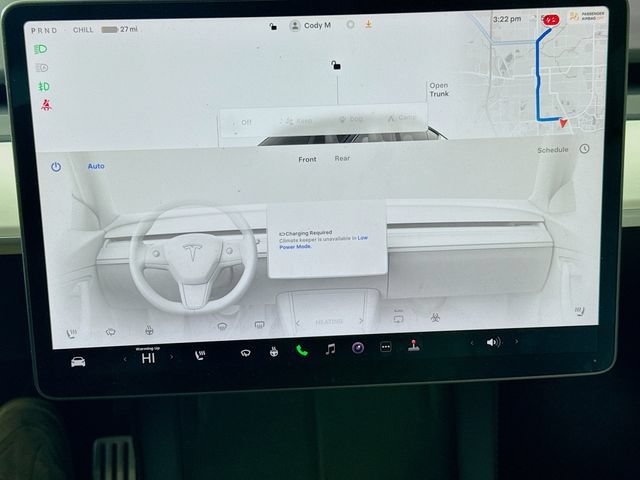640x480 pixels.
Task: Tap Open Trunk
Action: tap(439, 89)
